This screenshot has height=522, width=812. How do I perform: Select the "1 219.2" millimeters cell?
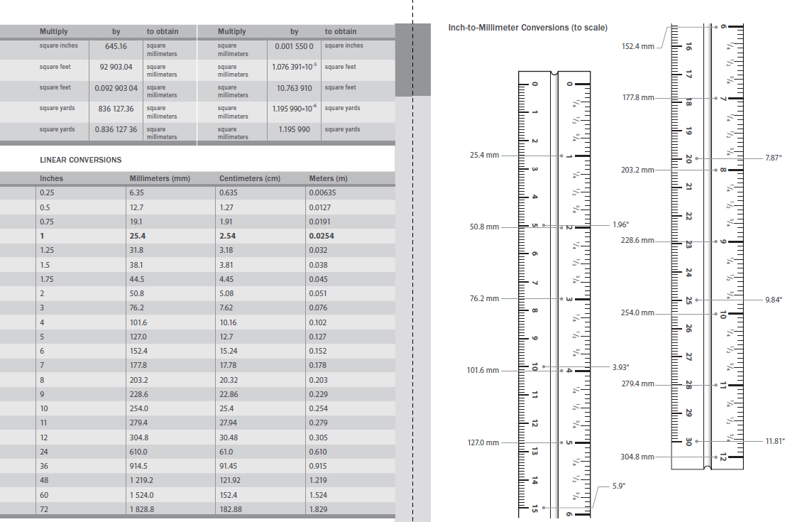pyautogui.click(x=141, y=481)
